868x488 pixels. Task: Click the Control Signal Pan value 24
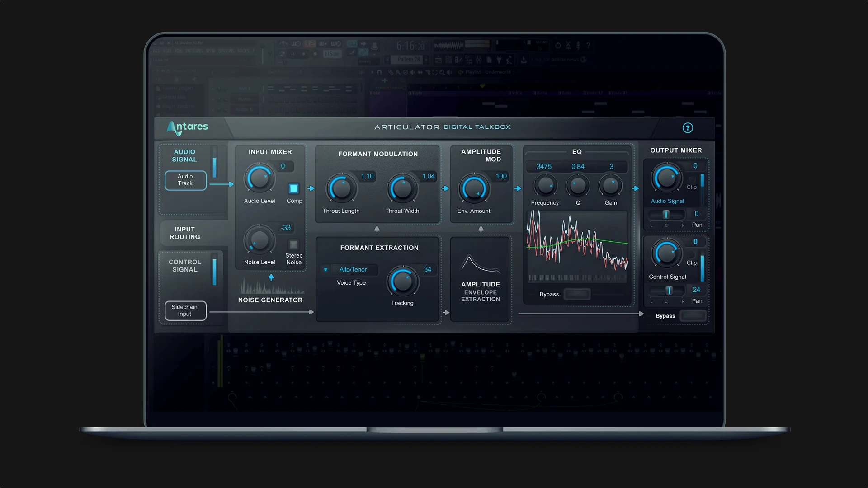(697, 290)
